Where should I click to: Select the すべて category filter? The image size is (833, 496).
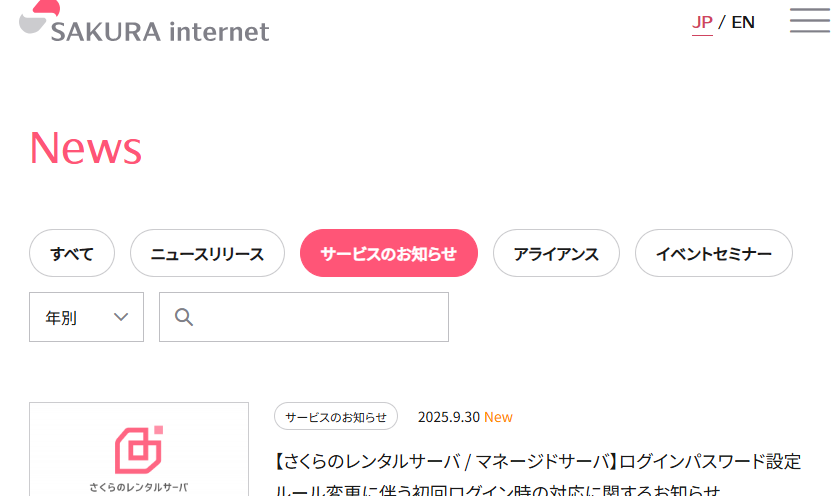72,253
